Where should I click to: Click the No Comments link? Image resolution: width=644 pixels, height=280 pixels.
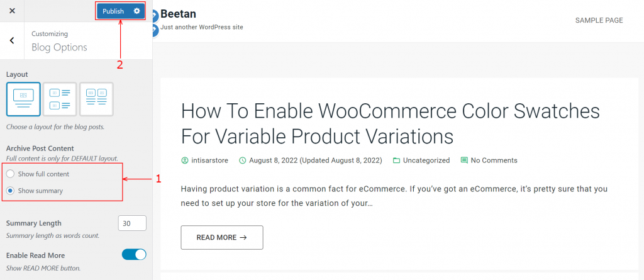pos(494,160)
